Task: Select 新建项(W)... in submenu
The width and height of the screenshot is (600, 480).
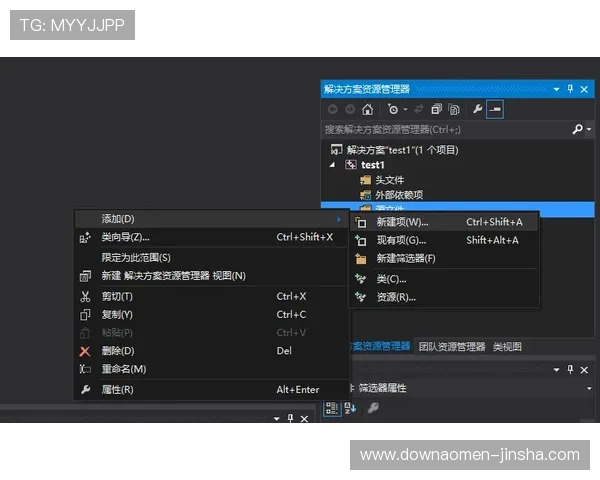Action: 444,222
